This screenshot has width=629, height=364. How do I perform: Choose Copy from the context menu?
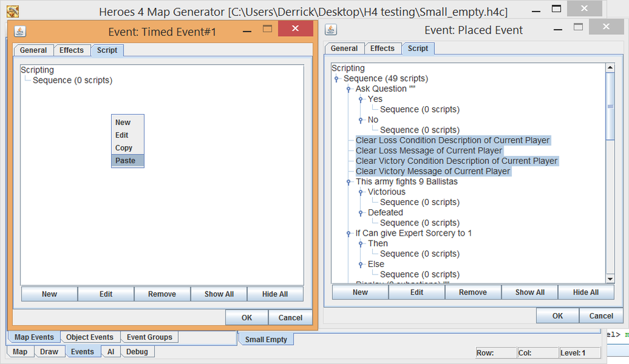[128, 148]
